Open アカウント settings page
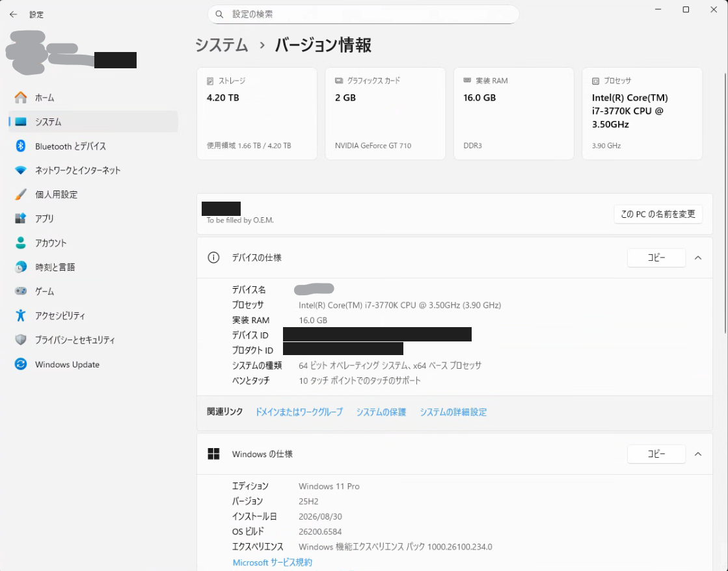Screen dimensions: 728x571 (93, 243)
